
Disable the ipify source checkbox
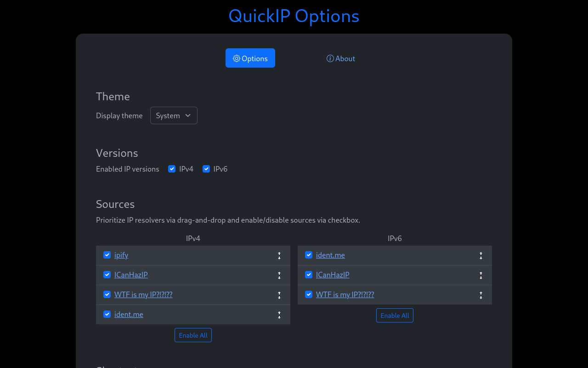coord(107,255)
